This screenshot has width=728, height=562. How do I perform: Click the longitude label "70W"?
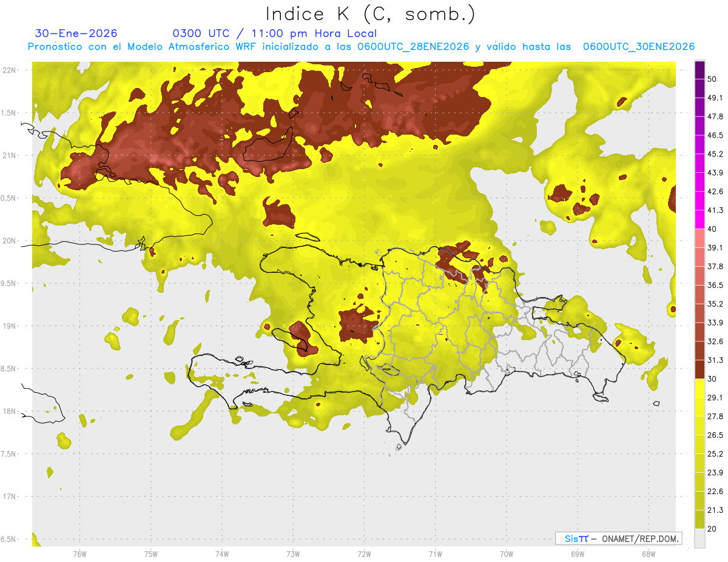click(x=506, y=554)
